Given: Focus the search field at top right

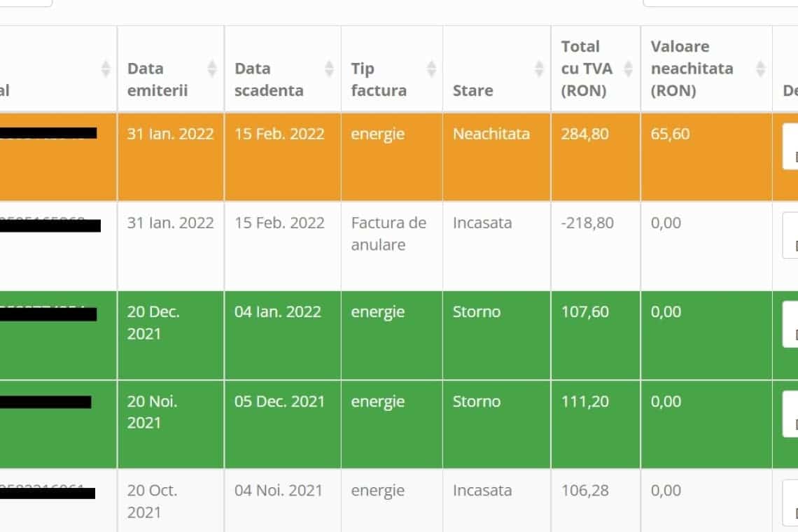Looking at the screenshot, I should pos(720,3).
